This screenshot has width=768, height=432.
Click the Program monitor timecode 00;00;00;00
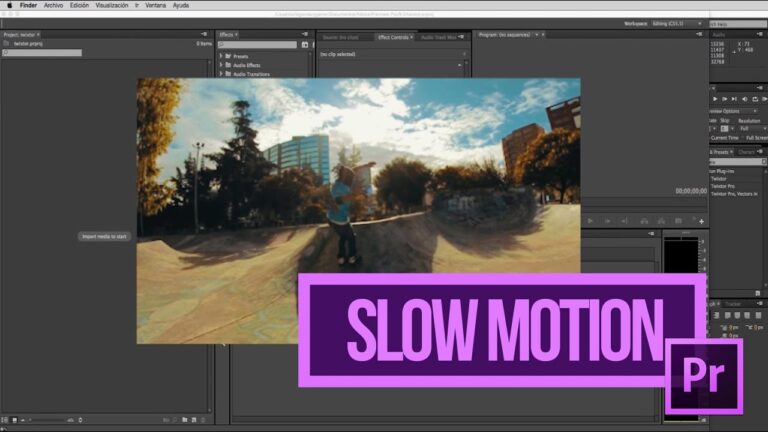tap(691, 191)
